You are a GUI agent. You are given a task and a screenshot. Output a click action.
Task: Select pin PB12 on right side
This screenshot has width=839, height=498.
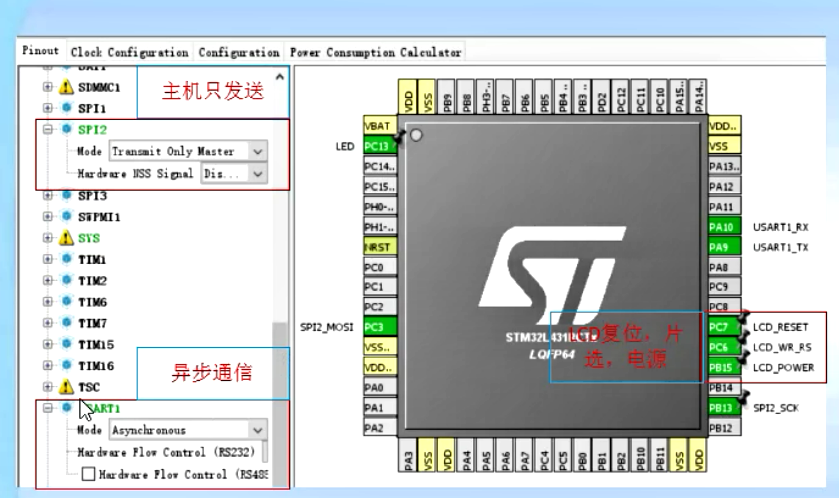[724, 427]
